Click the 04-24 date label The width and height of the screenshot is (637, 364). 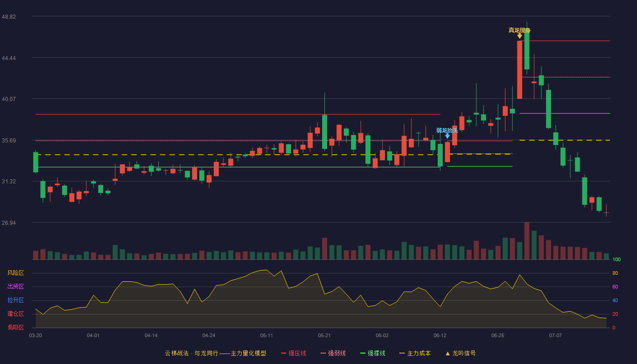click(x=209, y=335)
